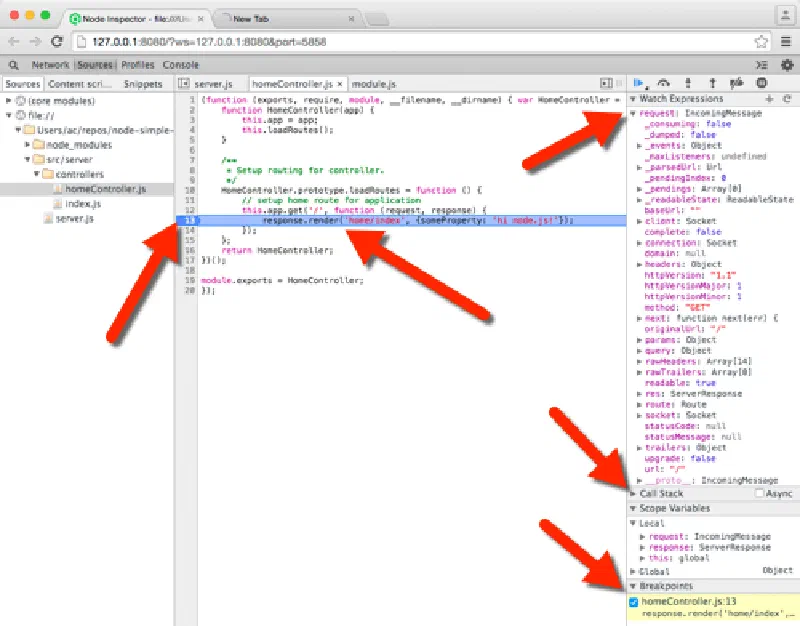This screenshot has width=800, height=626.
Task: Open the DevTools search magnifier icon
Action: pos(14,65)
